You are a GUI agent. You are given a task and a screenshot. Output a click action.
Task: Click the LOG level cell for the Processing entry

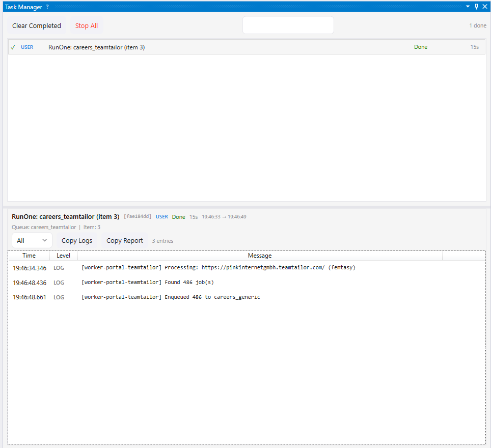tap(59, 268)
